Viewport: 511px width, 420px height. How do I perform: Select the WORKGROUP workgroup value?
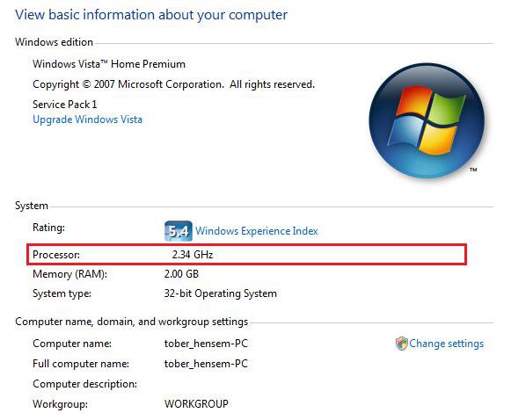tap(196, 403)
